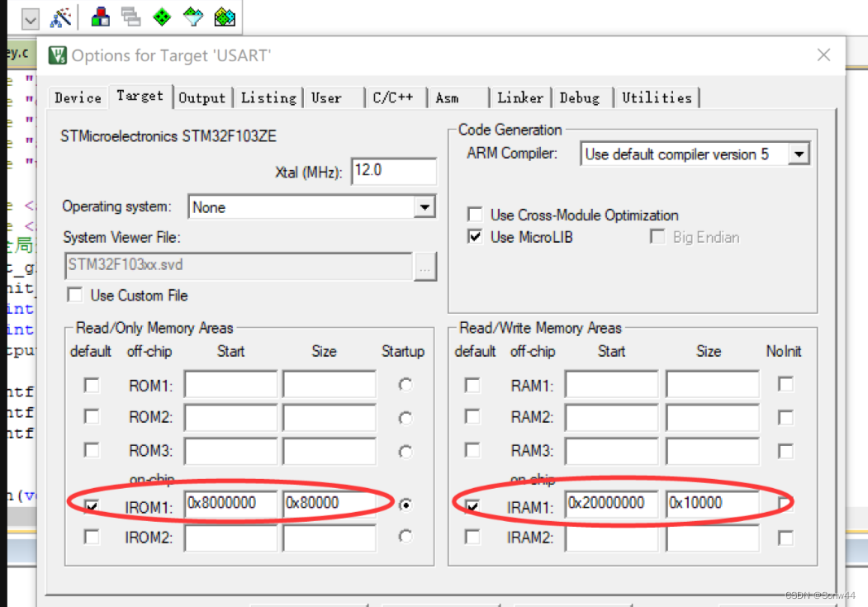Open Options for Target magic wand icon
The width and height of the screenshot is (868, 607).
(x=61, y=17)
